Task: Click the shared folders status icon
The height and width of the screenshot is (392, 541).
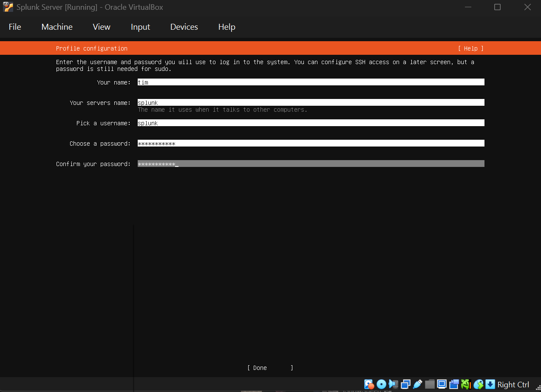Action: [429, 384]
